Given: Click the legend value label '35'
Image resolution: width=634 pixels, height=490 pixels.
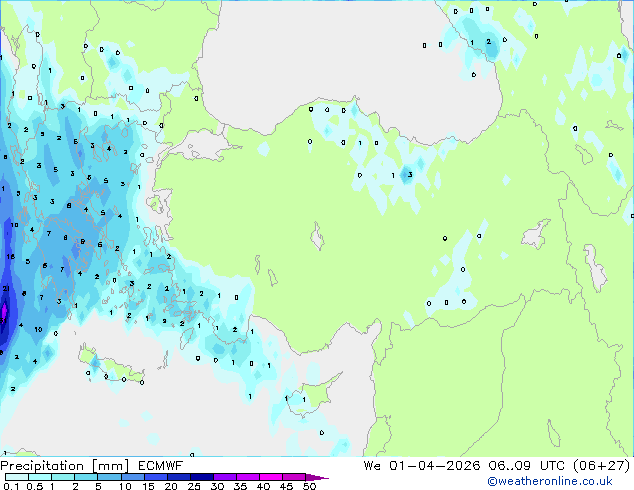Looking at the screenshot, I should click(x=240, y=486).
